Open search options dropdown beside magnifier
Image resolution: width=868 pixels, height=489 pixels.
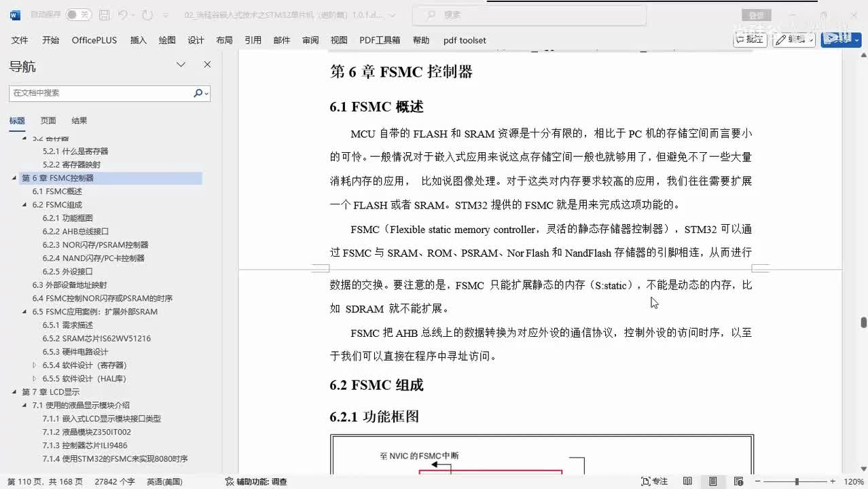click(x=206, y=94)
